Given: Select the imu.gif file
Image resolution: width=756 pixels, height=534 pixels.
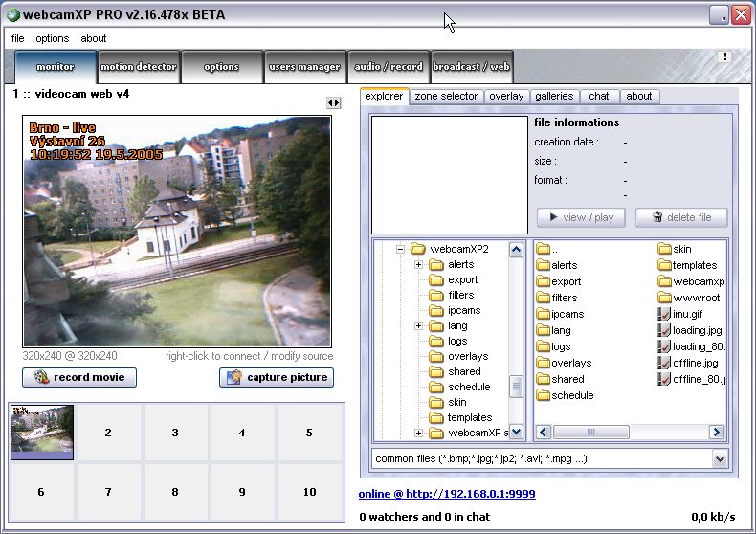Looking at the screenshot, I should (x=680, y=314).
